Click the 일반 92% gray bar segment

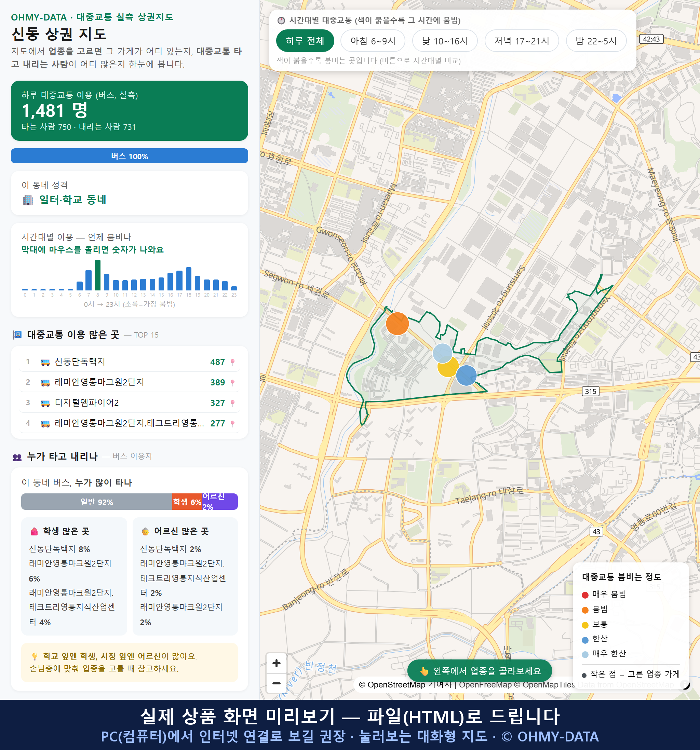pos(97,502)
